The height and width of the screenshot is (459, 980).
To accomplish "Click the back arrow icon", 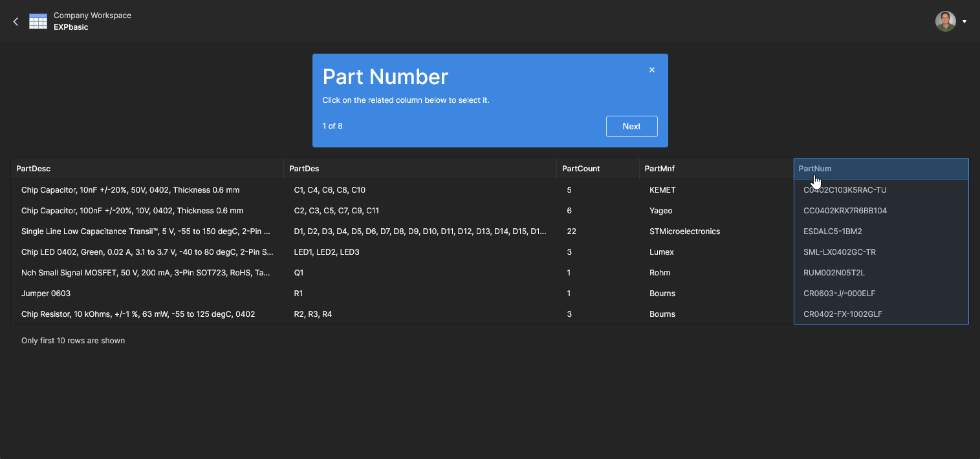I will pyautogui.click(x=16, y=21).
